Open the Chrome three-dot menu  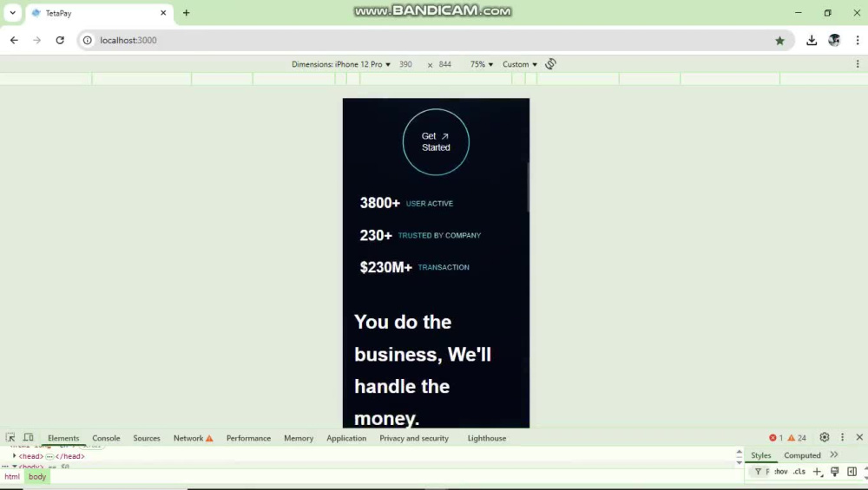(857, 41)
